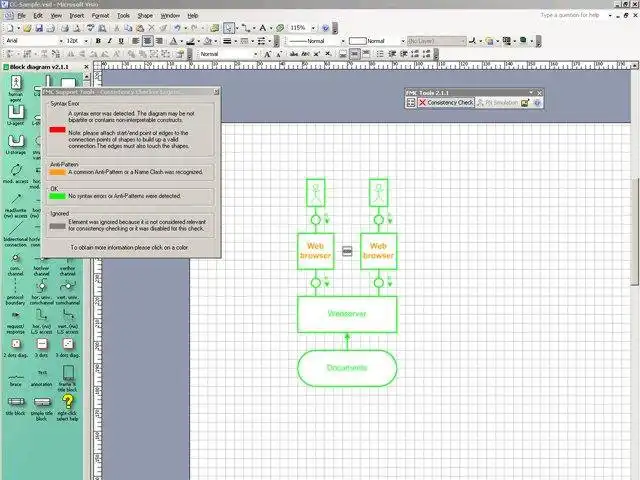
Task: Click the Consistency Check button
Action: pyautogui.click(x=446, y=103)
